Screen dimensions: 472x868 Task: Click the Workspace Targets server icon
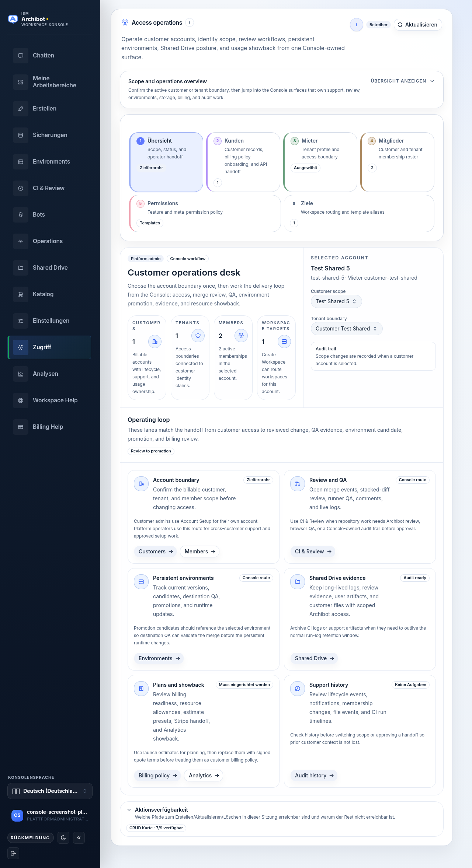(x=284, y=342)
